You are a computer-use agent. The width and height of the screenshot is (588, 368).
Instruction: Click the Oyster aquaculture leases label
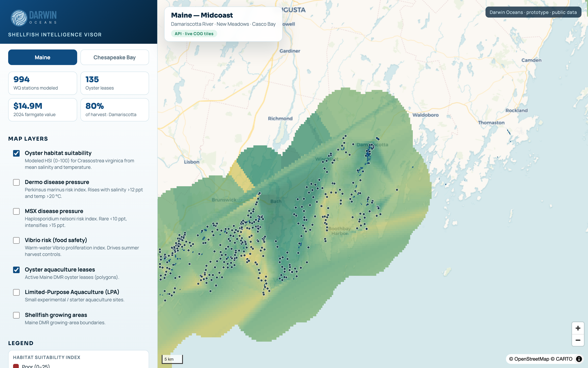[x=60, y=270]
